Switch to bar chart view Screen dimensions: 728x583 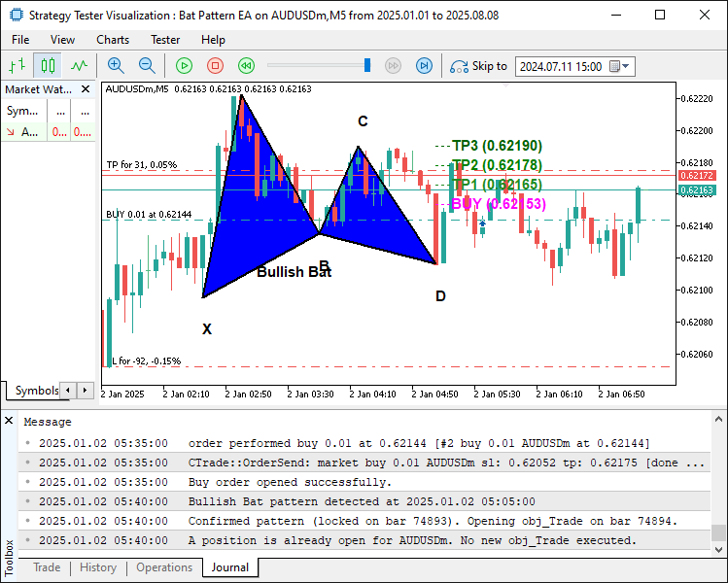pyautogui.click(x=17, y=66)
